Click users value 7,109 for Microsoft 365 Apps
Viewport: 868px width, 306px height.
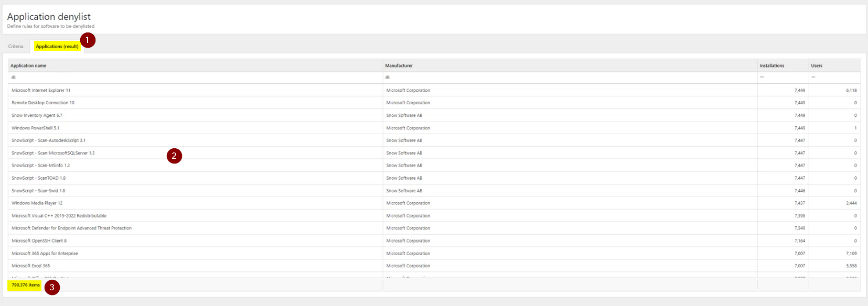pyautogui.click(x=851, y=254)
